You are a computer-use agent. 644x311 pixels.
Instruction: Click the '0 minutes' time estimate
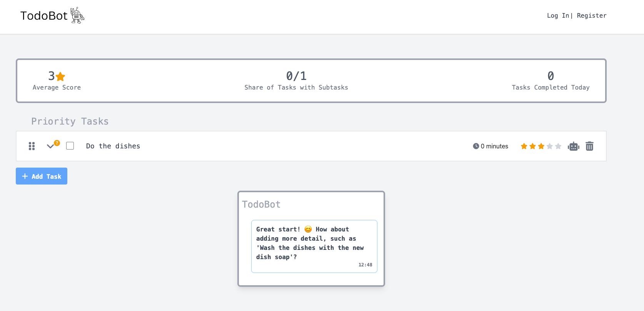(x=494, y=146)
